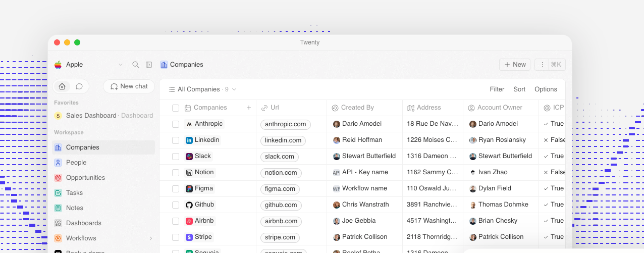
Task: Open Notes in the sidebar
Action: 103,208
